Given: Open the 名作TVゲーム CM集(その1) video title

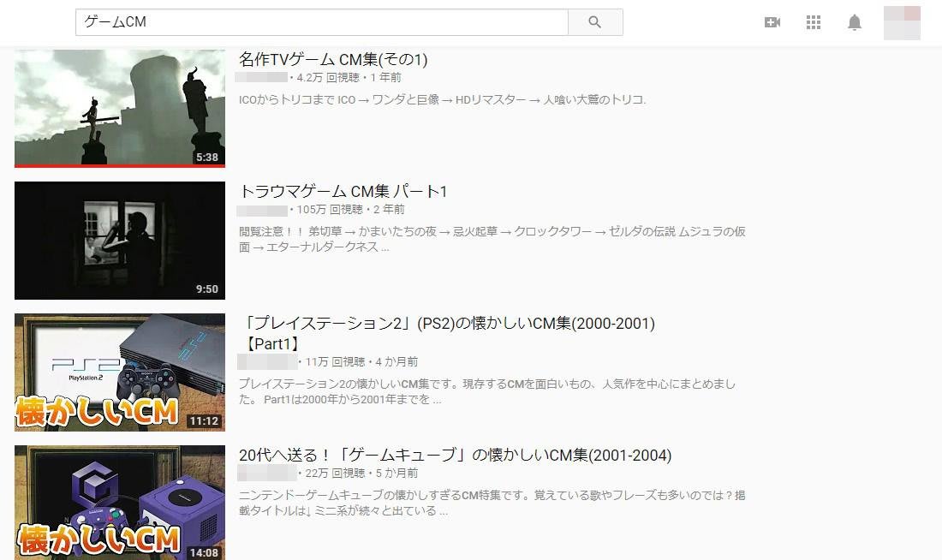Looking at the screenshot, I should click(x=333, y=59).
